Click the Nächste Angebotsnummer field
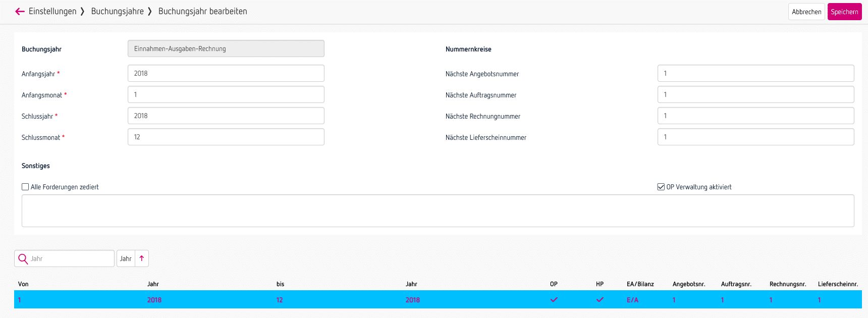Screen dimensions: 868x318 755,73
